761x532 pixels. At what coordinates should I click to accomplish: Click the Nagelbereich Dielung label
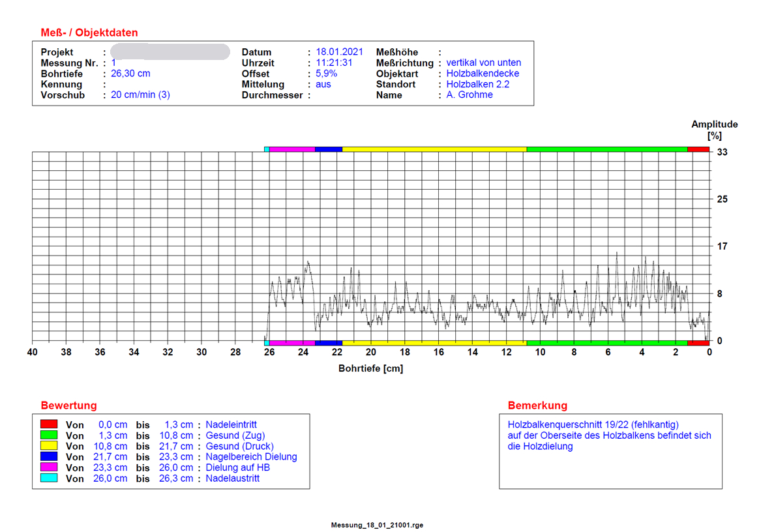252,457
